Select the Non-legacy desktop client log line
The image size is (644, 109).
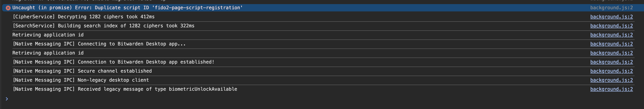(81, 80)
